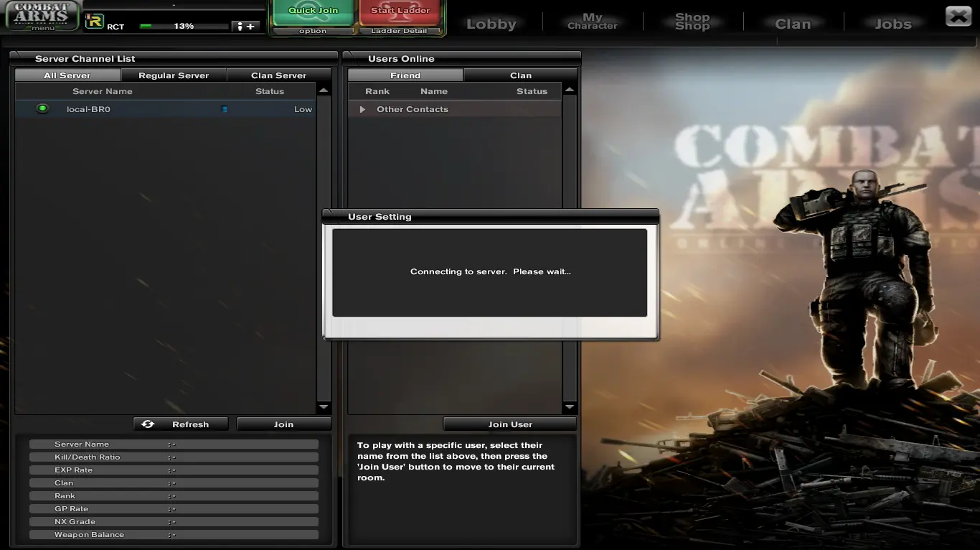Click the Join User button
980x550 pixels.
[510, 424]
